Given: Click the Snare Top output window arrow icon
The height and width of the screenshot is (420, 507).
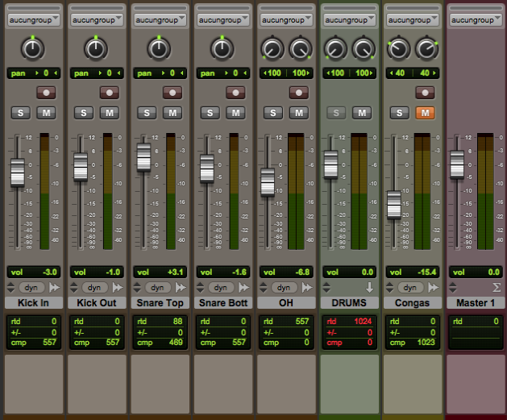Looking at the screenshot, I should coord(181,287).
